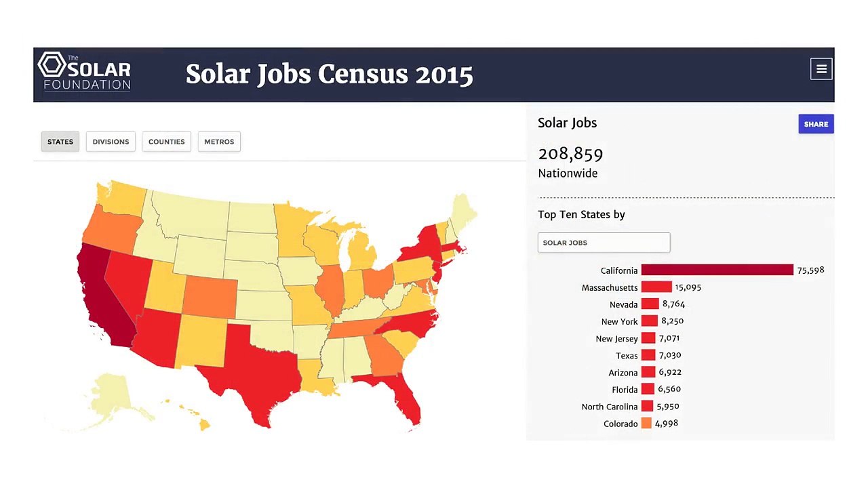Image resolution: width=868 pixels, height=488 pixels.
Task: Select the States tab
Action: [60, 142]
